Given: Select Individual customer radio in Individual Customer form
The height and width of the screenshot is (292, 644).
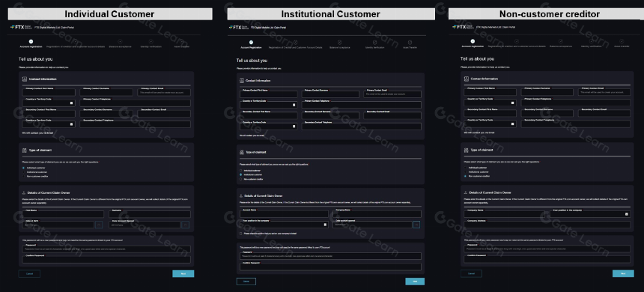Looking at the screenshot, I should pyautogui.click(x=23, y=168).
